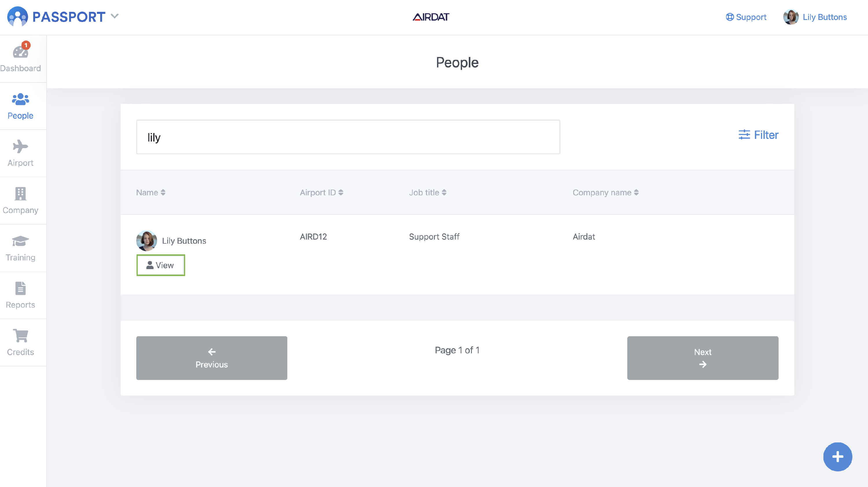Click the Passport logo icon
The height and width of the screenshot is (487, 868).
18,16
